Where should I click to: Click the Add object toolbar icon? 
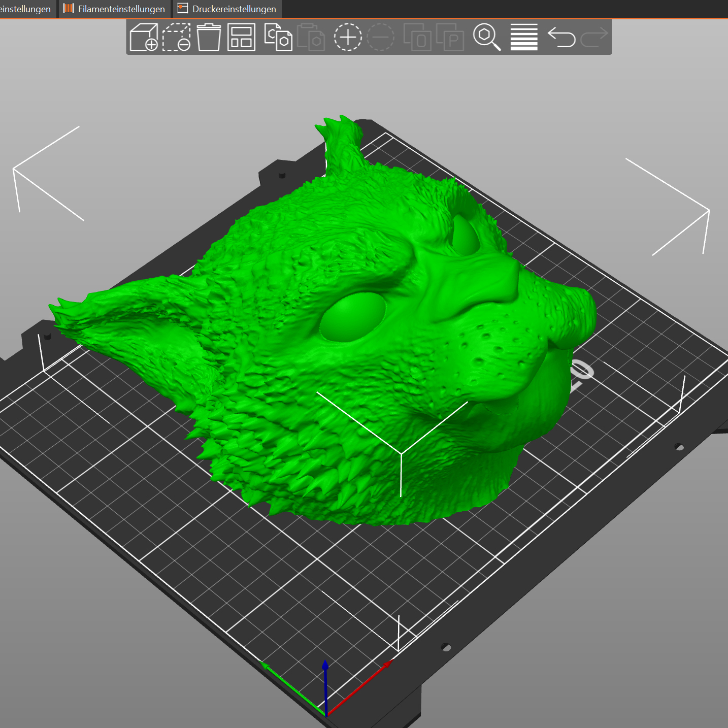144,37
